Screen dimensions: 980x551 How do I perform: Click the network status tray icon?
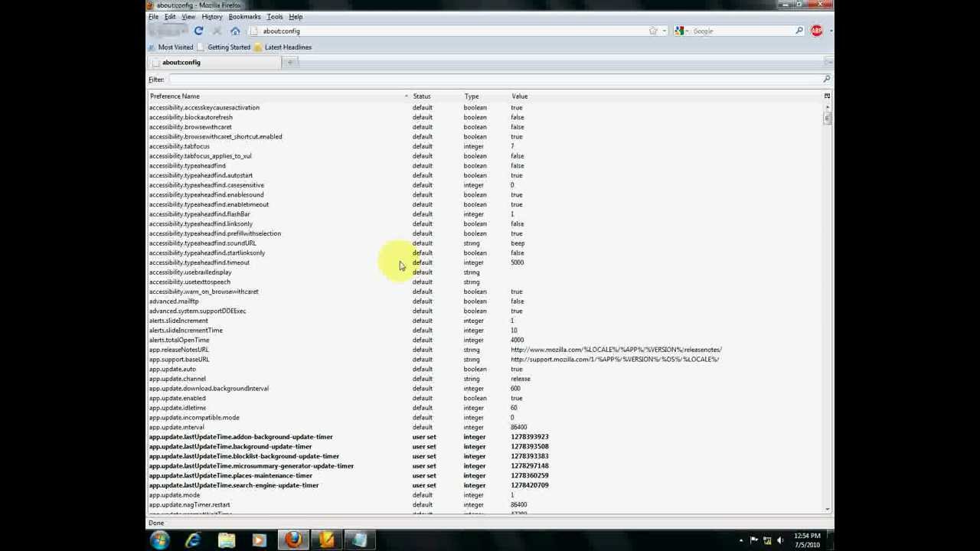pos(767,541)
